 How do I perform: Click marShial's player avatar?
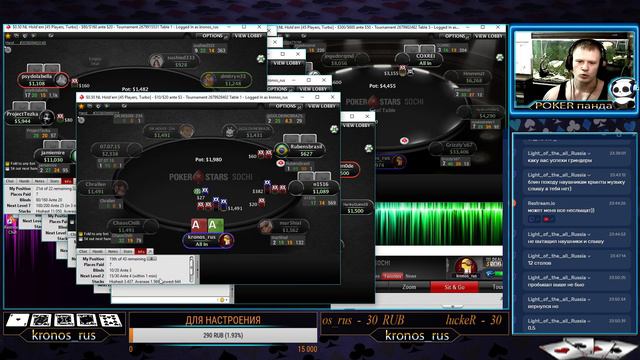pyautogui.click(x=266, y=226)
